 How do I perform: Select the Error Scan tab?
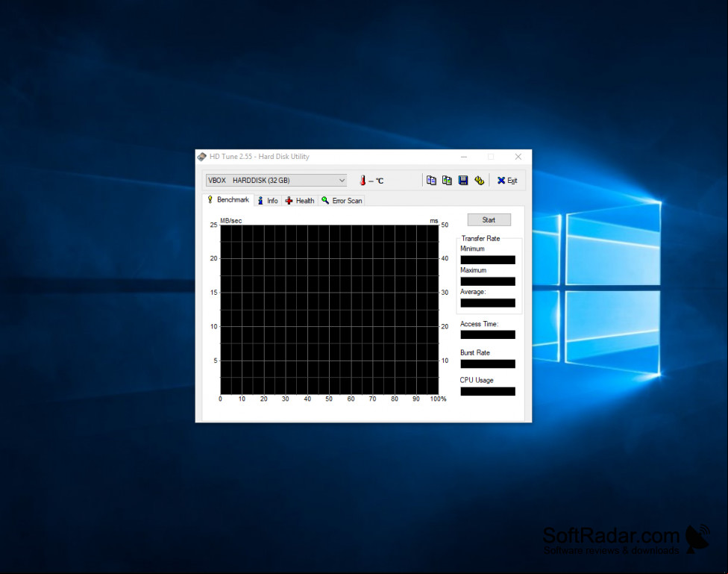(x=342, y=200)
